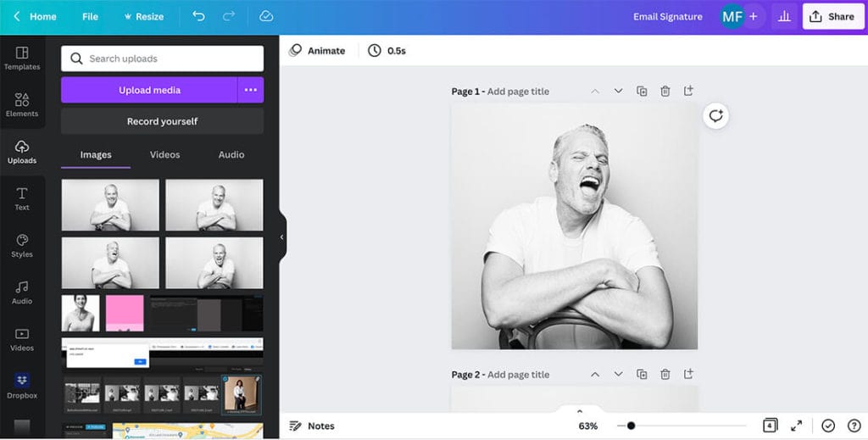Delete Page 1 with the trash icon

point(665,92)
